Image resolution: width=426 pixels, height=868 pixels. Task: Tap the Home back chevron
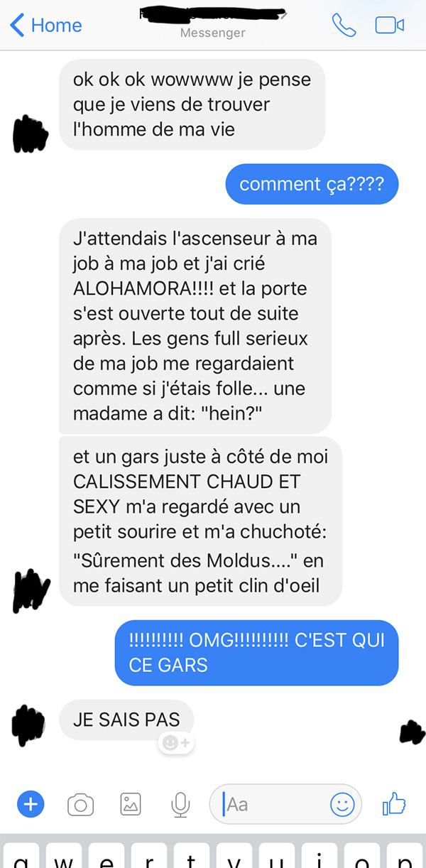point(17,26)
